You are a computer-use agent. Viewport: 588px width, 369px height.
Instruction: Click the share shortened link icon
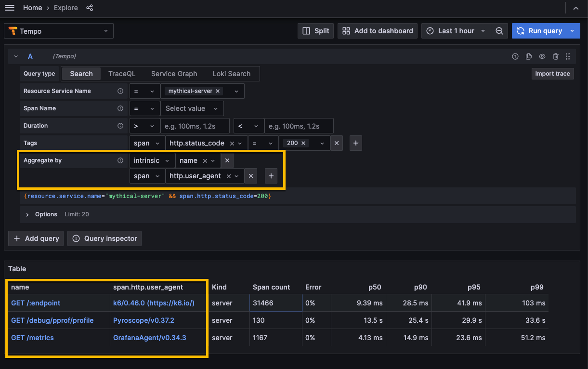click(90, 8)
